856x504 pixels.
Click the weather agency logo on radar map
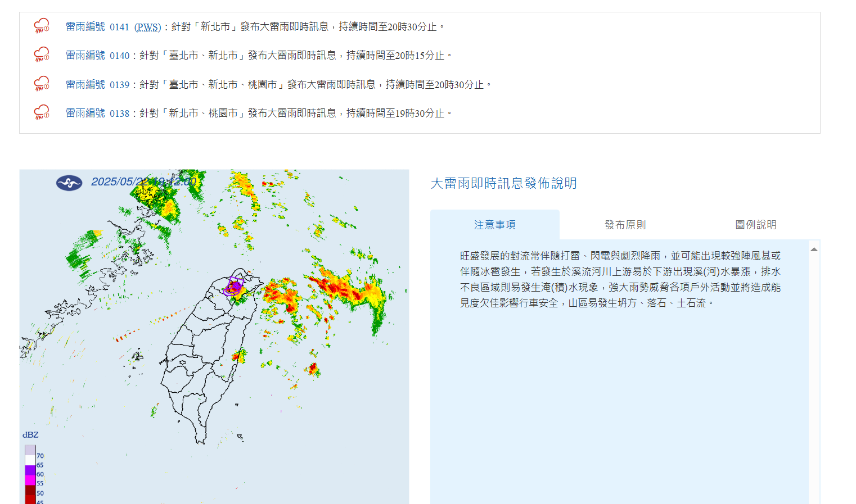(x=69, y=183)
